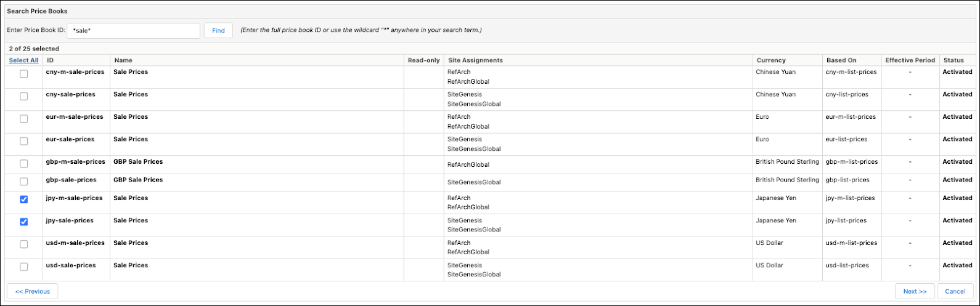Click the Read-only column header
This screenshot has height=306, width=980.
[424, 60]
